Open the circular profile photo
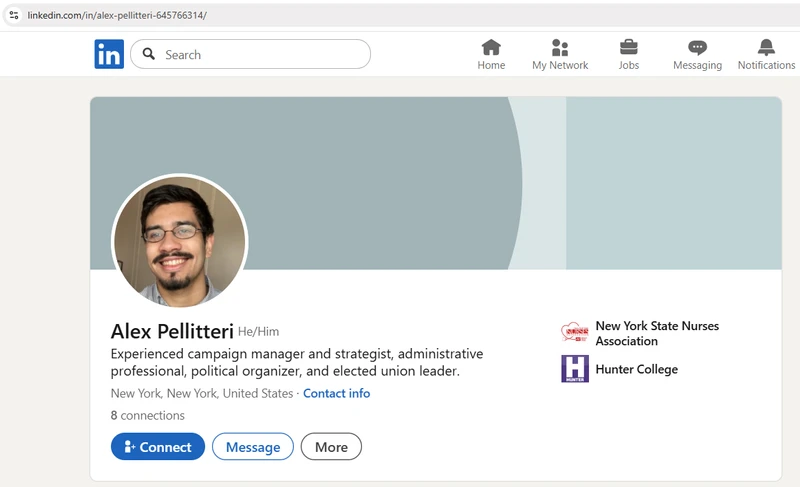Image resolution: width=800 pixels, height=487 pixels. click(x=179, y=241)
